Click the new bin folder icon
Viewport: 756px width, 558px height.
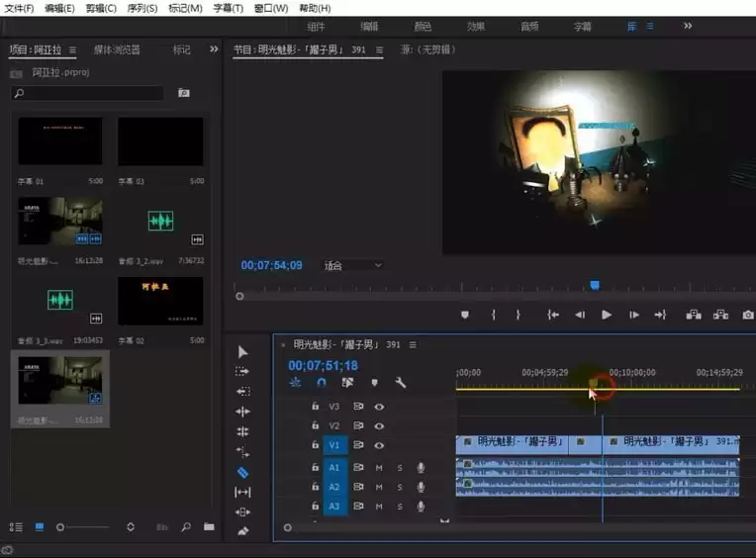(x=209, y=527)
